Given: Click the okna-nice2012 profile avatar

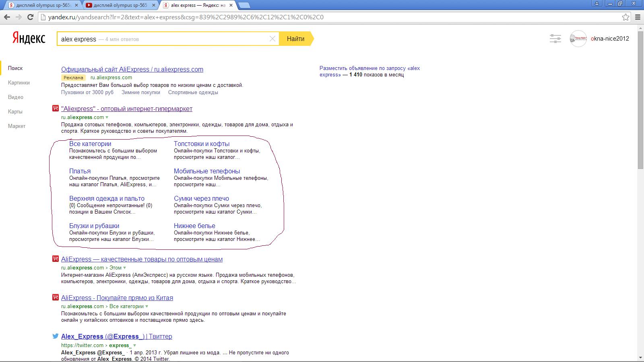Looking at the screenshot, I should [x=578, y=39].
